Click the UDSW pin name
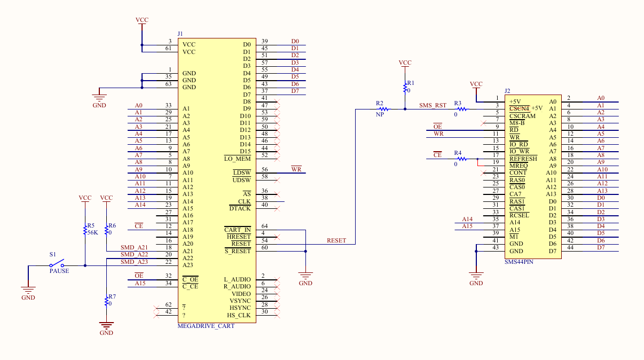The image size is (644, 360). tap(241, 180)
